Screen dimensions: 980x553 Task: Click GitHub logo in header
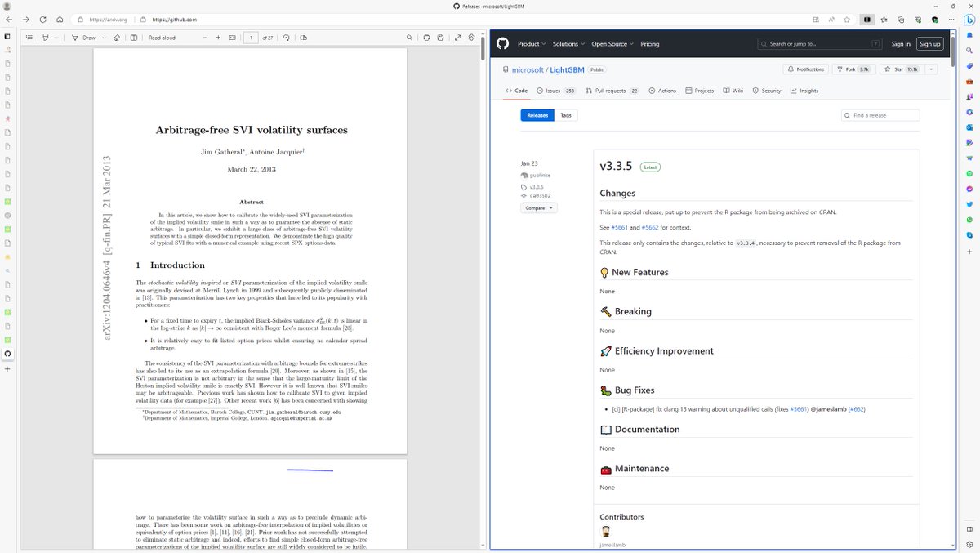pos(502,44)
